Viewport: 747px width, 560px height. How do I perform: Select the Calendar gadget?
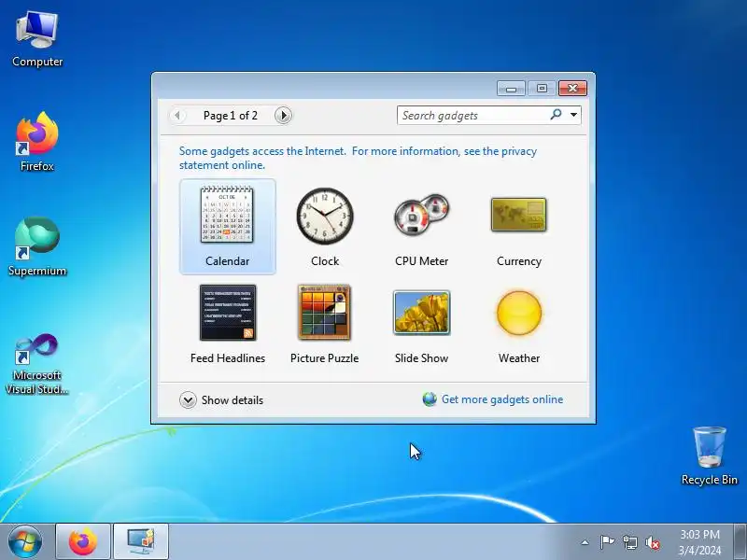[228, 227]
